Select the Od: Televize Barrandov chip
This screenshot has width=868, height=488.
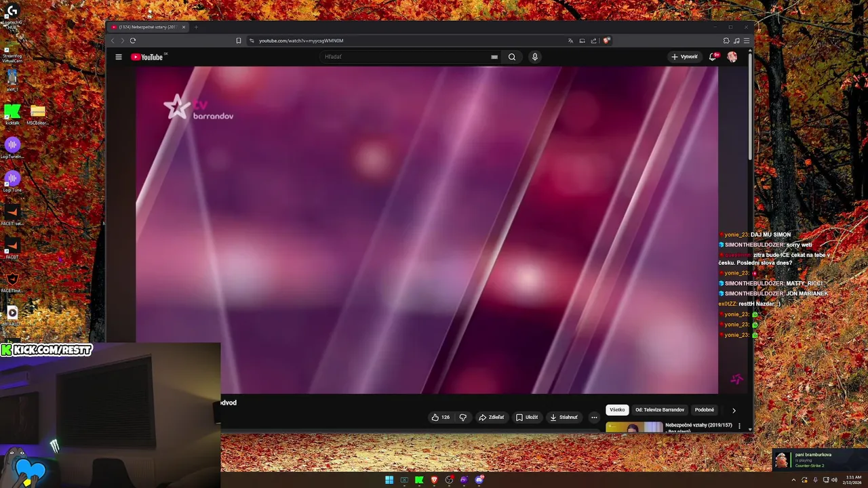pyautogui.click(x=660, y=410)
